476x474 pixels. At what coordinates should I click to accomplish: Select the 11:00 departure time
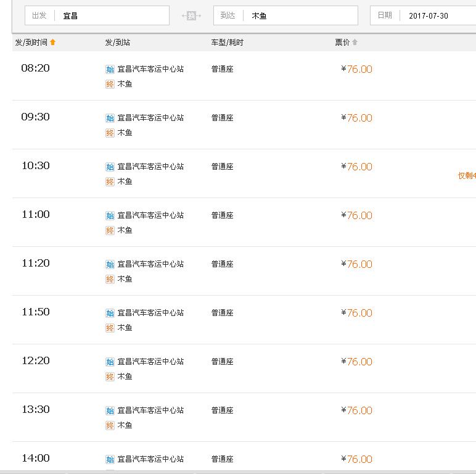point(36,214)
